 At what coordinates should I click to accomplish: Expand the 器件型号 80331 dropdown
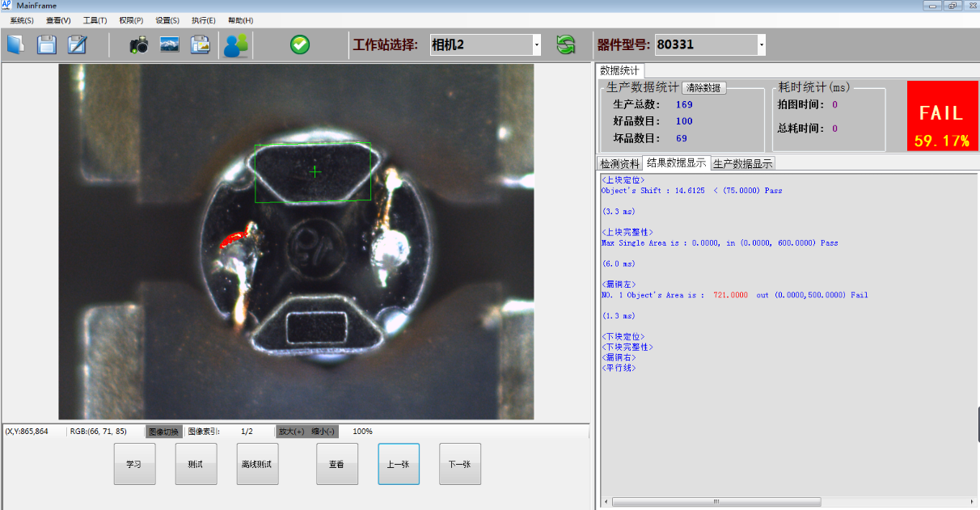pos(761,45)
